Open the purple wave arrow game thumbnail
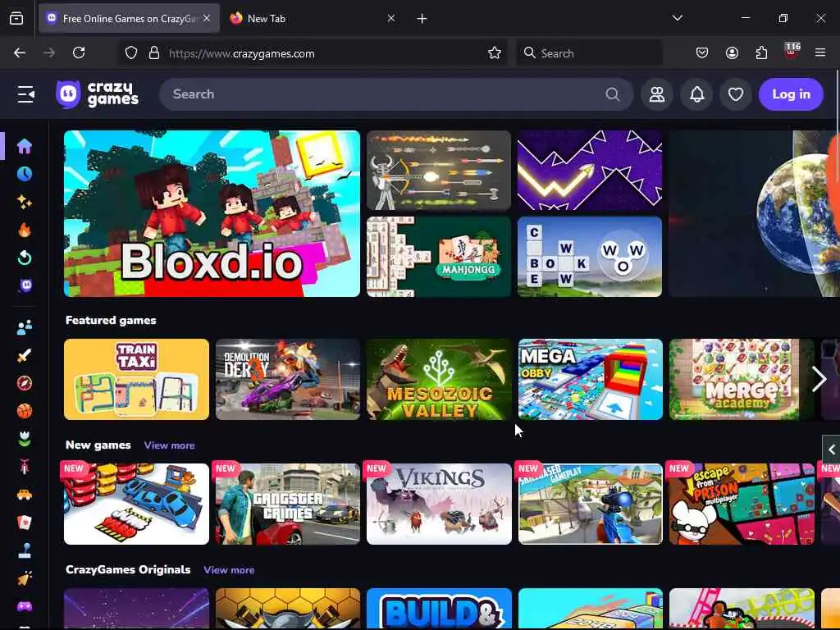 click(x=590, y=171)
